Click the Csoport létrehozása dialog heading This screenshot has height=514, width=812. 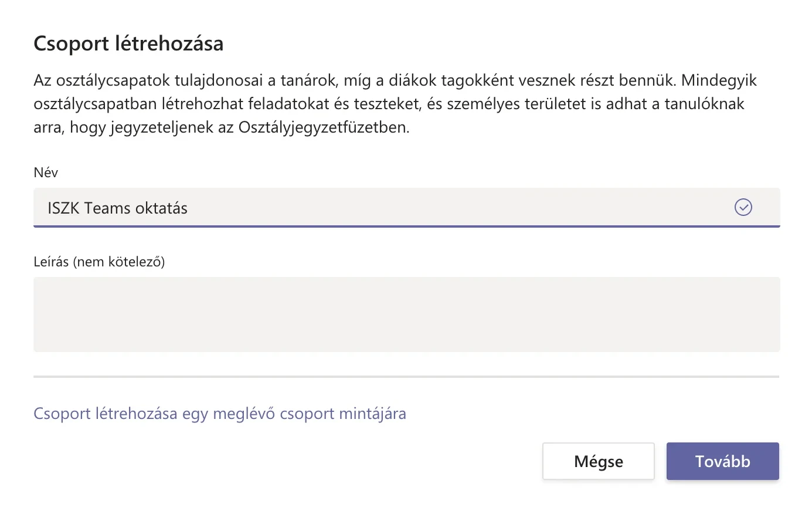(128, 43)
